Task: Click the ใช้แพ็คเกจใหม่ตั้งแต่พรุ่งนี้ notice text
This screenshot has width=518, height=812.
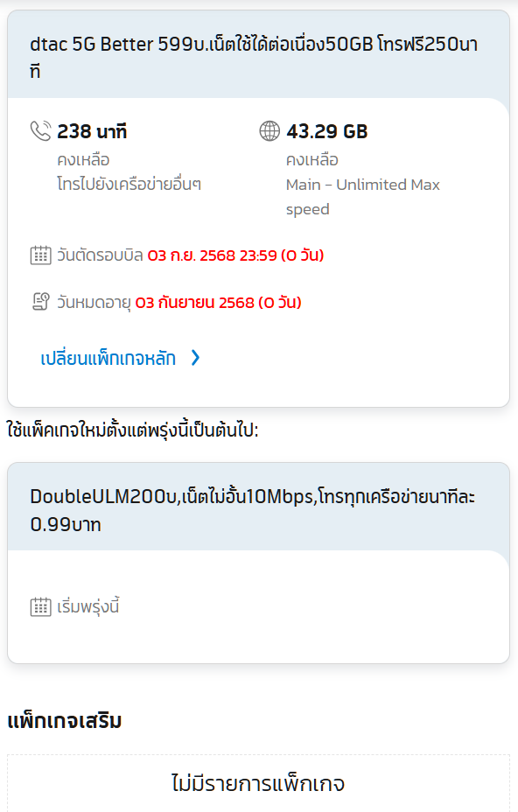Action: point(133,430)
